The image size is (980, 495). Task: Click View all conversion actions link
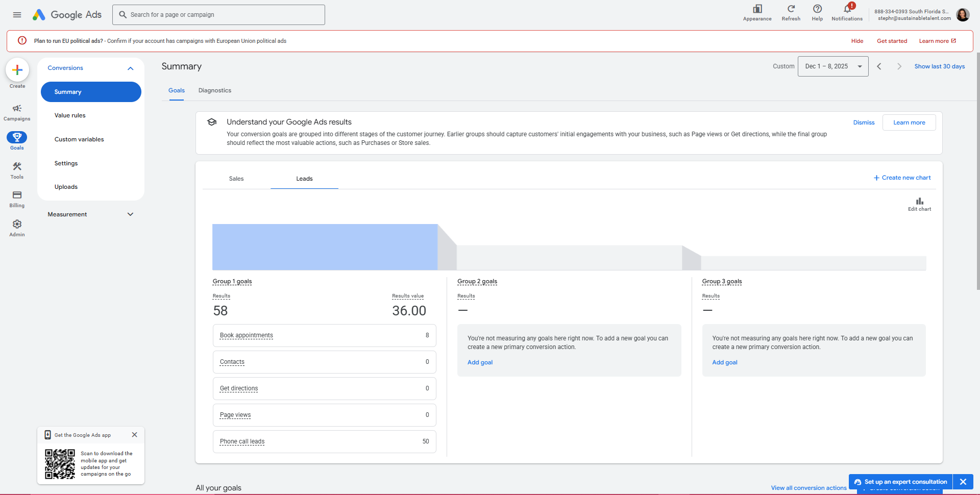click(808, 488)
